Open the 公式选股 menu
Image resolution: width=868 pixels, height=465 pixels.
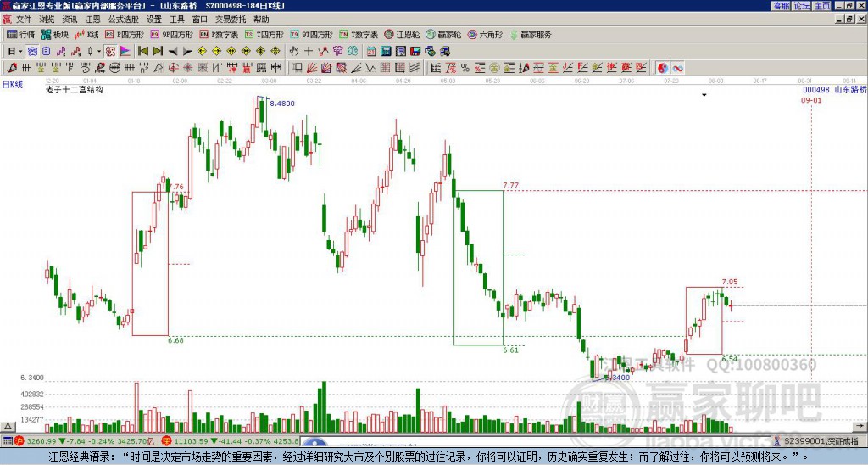(x=124, y=20)
